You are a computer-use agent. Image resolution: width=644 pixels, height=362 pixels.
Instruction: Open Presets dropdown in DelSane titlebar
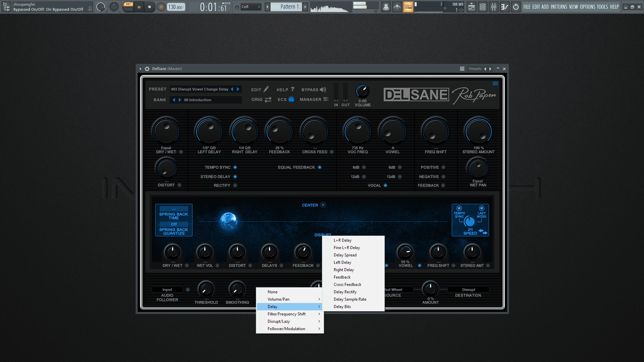(475, 69)
